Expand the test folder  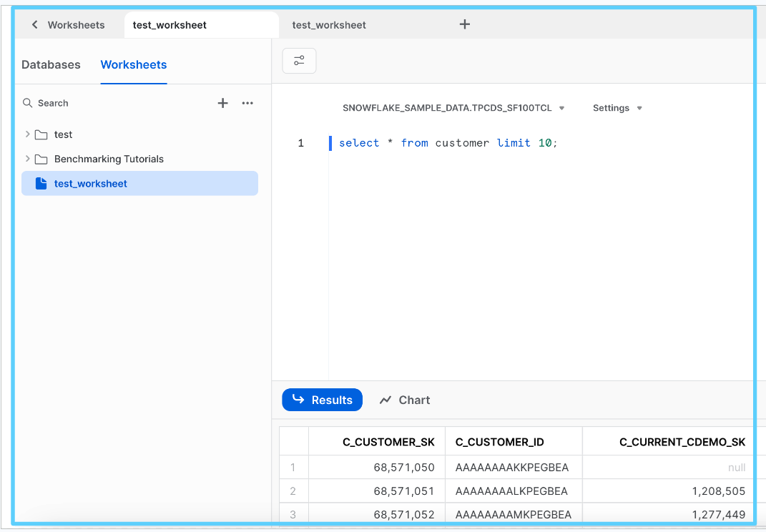(28, 134)
